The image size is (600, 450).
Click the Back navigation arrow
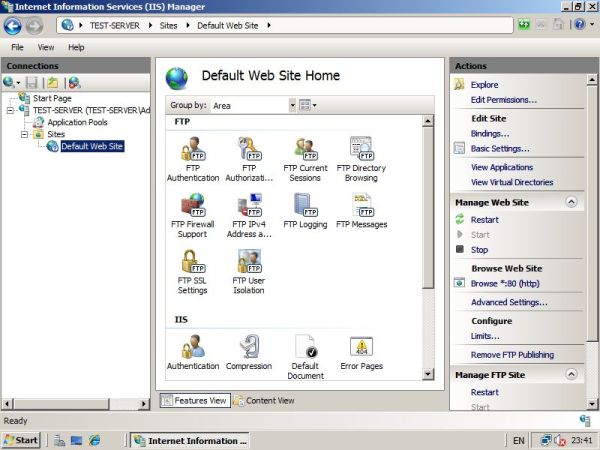pos(13,26)
